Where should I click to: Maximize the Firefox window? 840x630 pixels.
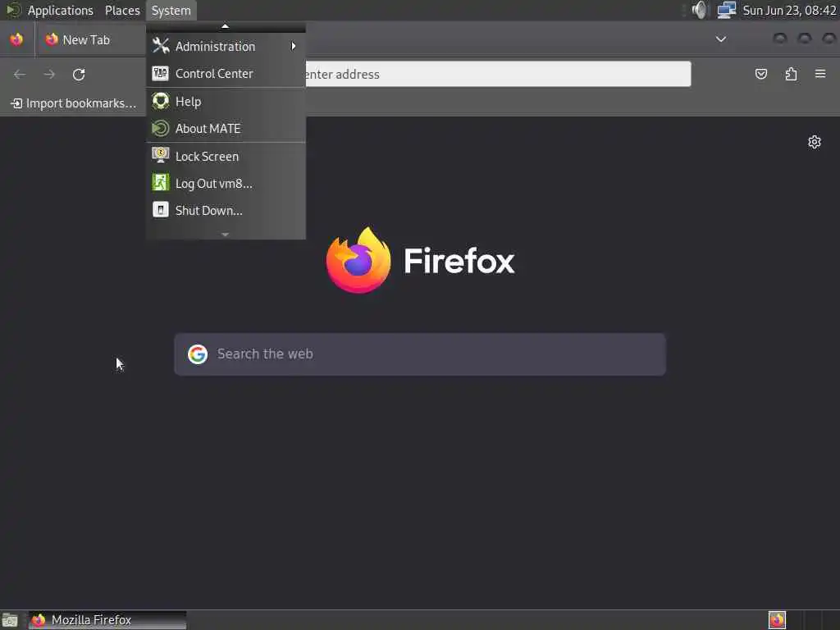coord(805,39)
